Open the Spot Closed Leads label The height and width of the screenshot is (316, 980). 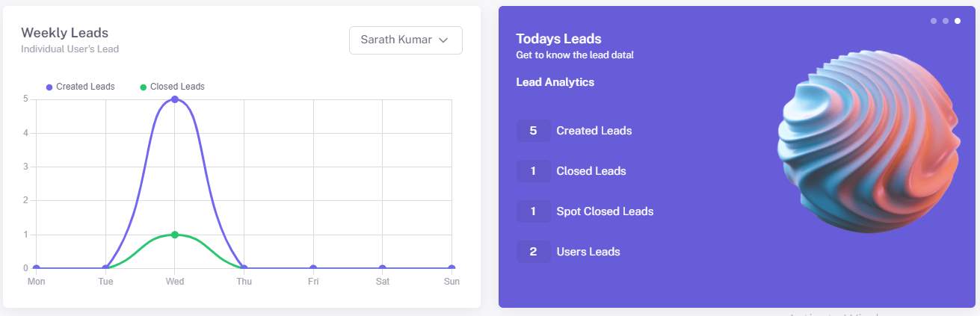pos(605,211)
